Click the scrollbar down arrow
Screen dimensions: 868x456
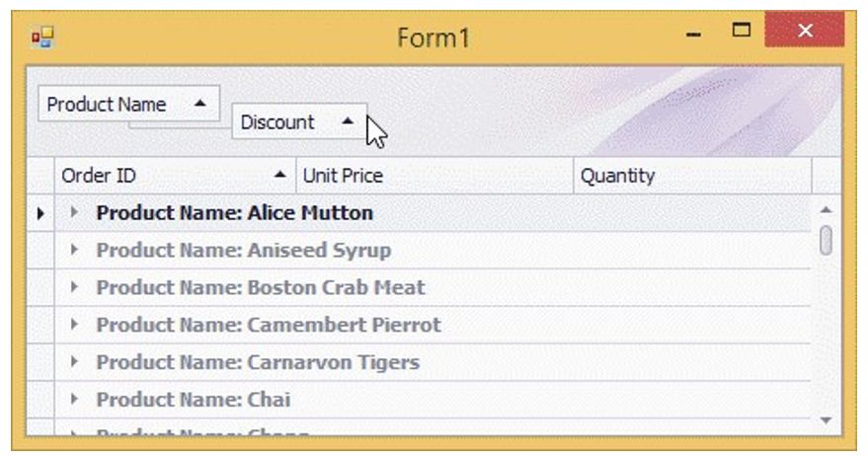click(827, 420)
